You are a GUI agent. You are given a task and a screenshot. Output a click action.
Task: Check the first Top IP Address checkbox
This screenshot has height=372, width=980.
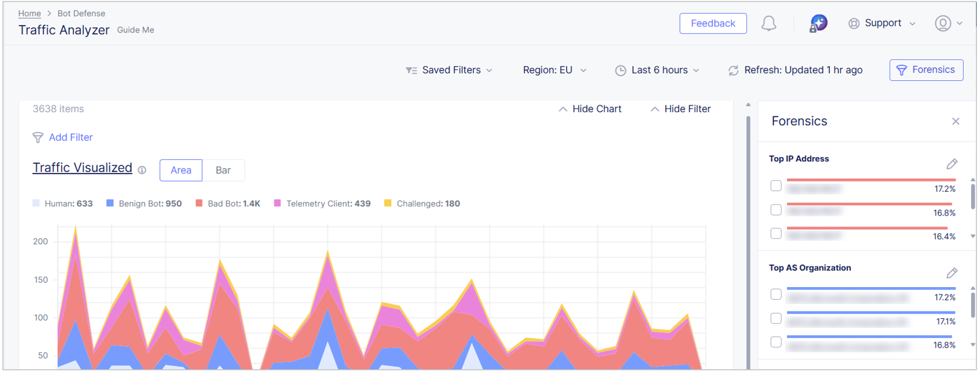click(776, 186)
